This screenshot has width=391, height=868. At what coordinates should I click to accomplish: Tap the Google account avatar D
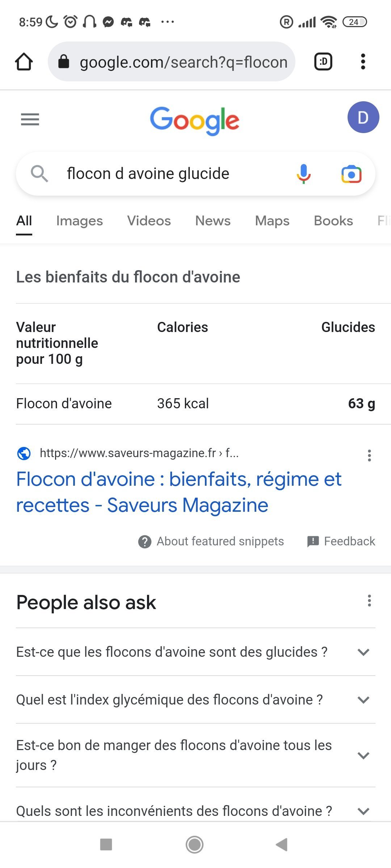point(363,118)
